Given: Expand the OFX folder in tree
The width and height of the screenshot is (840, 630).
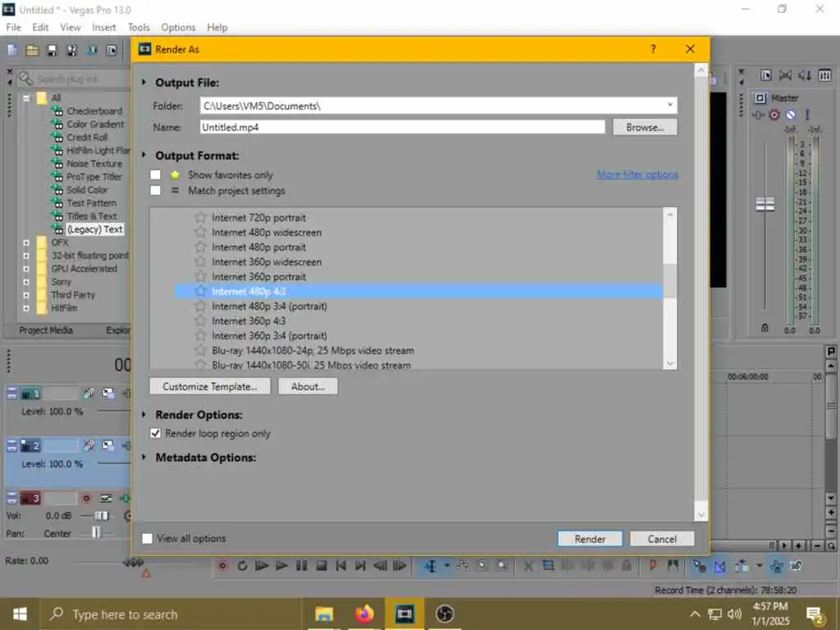Looking at the screenshot, I should [x=25, y=243].
